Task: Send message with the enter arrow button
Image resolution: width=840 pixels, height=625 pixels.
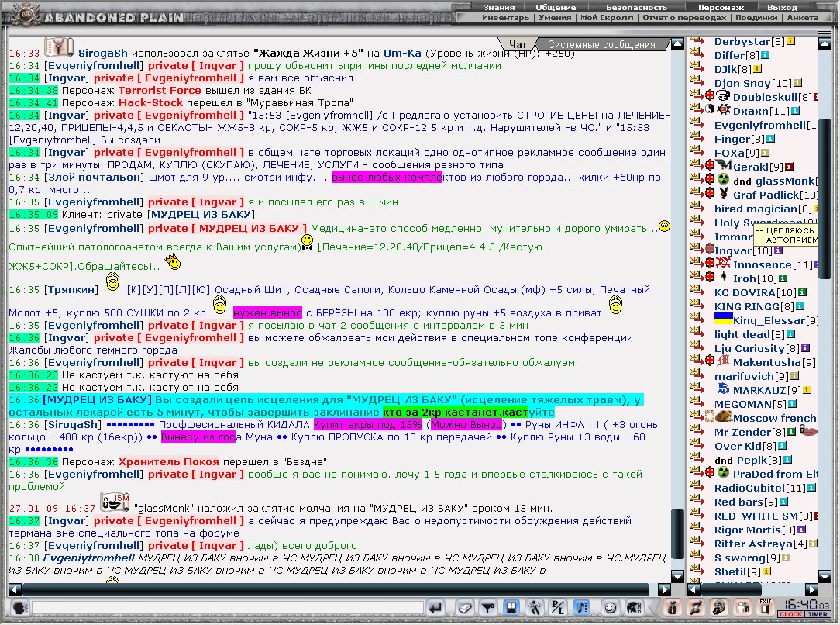Action: pos(435,607)
